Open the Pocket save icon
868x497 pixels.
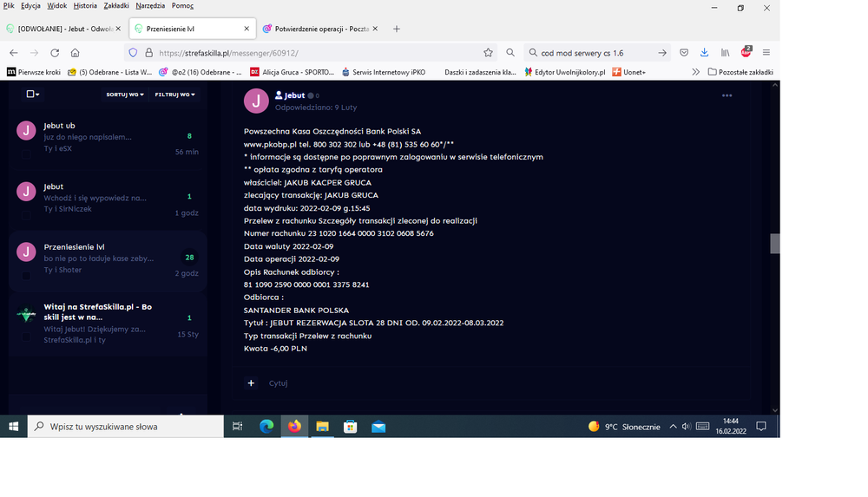coord(684,53)
